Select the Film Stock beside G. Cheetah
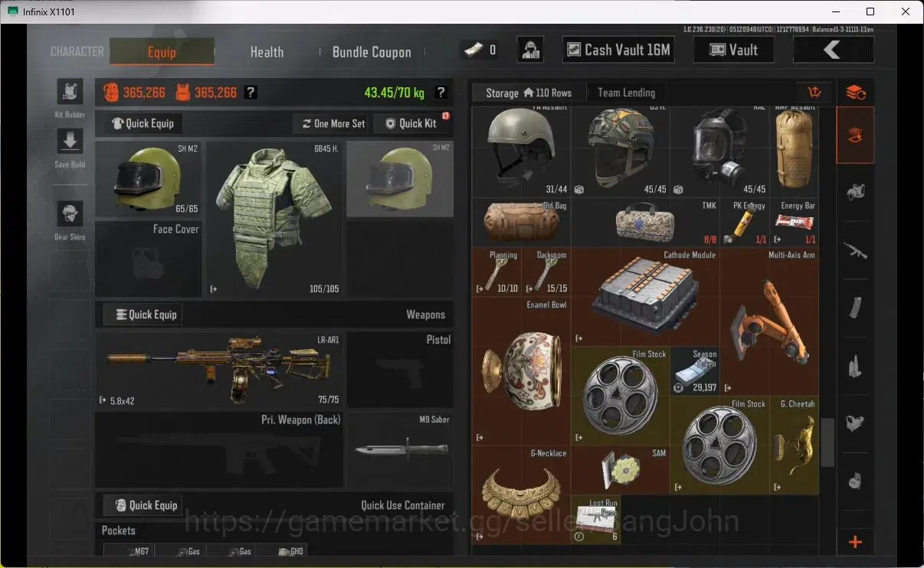 tap(719, 446)
